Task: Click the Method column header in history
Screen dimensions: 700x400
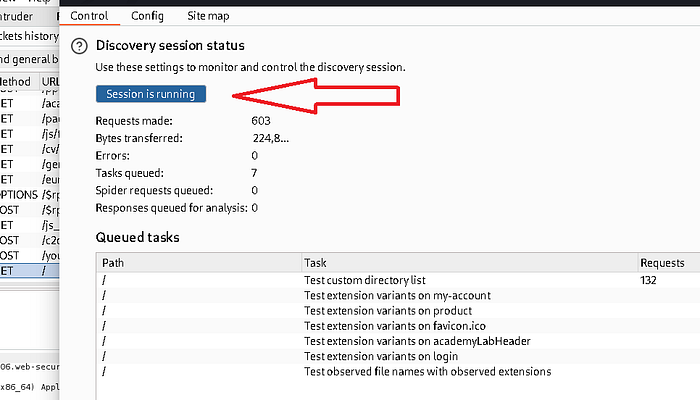Action: tap(18, 82)
